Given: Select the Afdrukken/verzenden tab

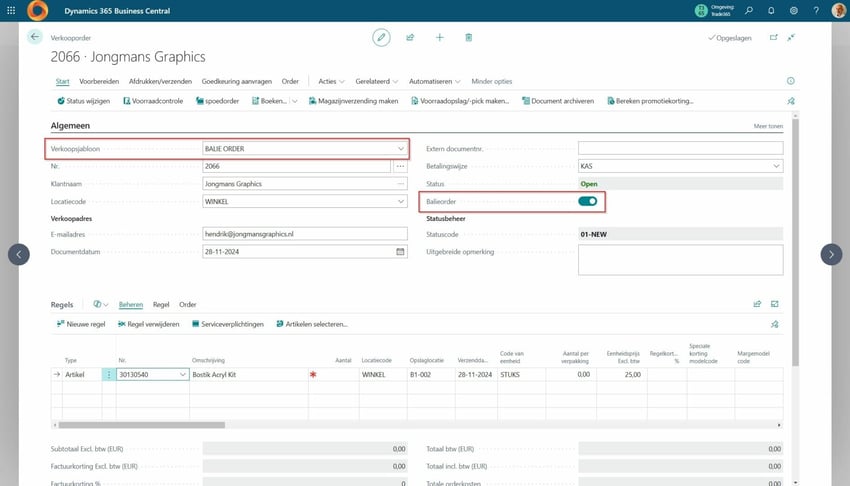Looking at the screenshot, I should point(160,81).
